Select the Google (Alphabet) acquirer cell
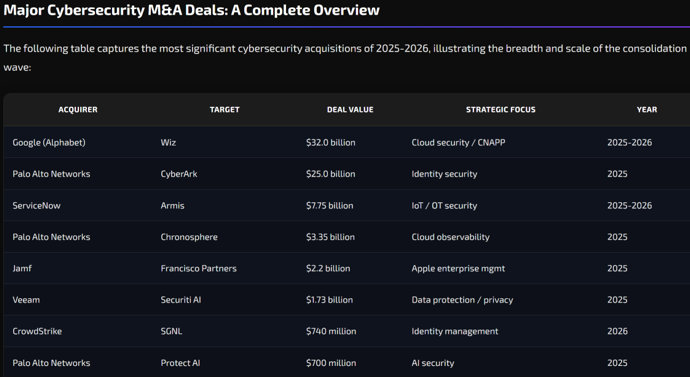The height and width of the screenshot is (378, 690). click(49, 143)
